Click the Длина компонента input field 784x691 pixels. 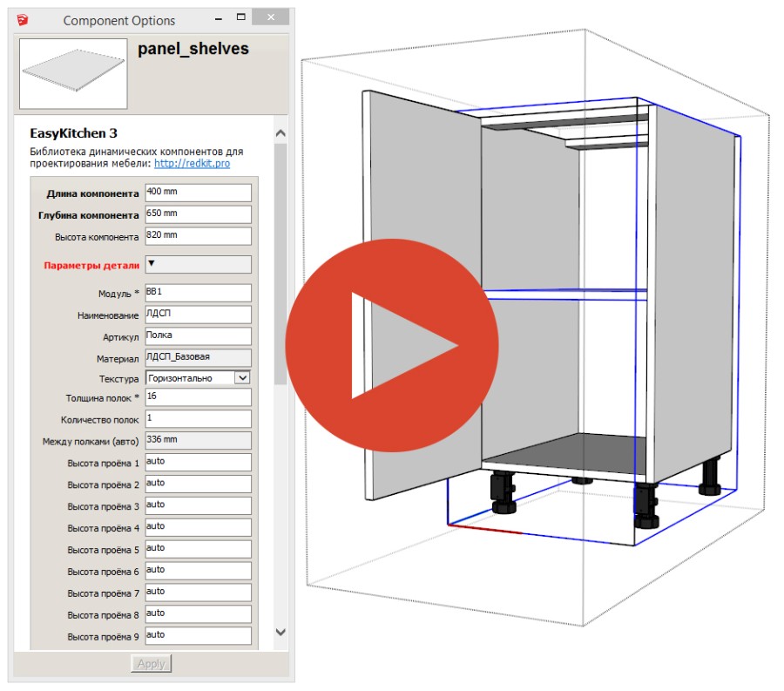(x=198, y=193)
